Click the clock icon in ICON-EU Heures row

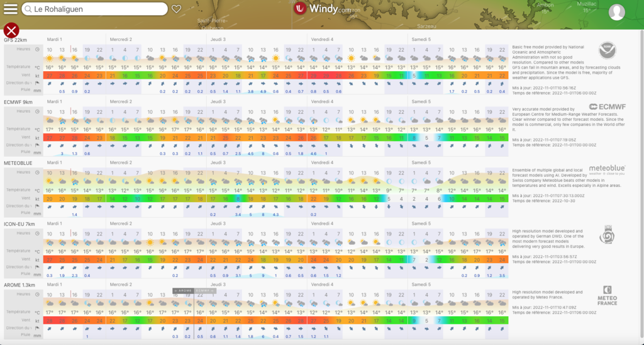click(37, 234)
